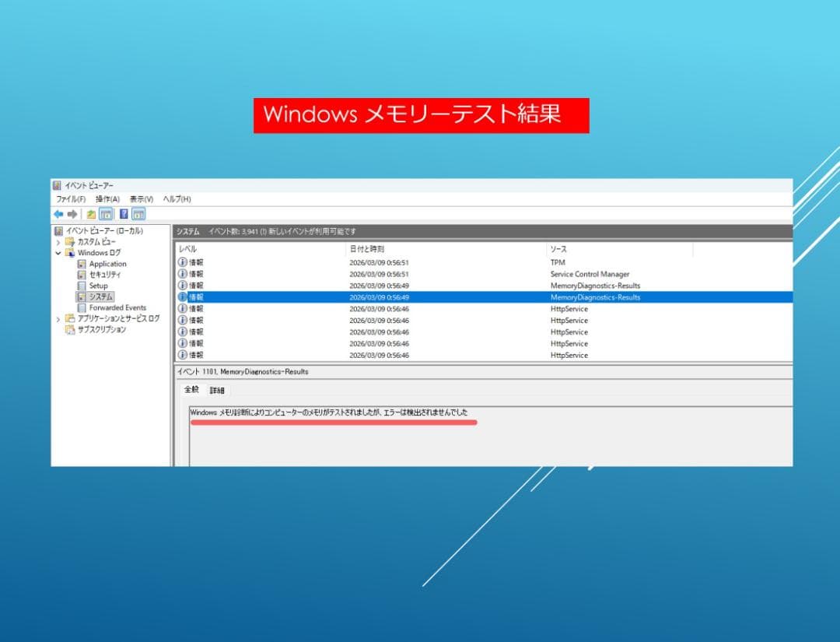The height and width of the screenshot is (642, 840).
Task: Switch to the 詳細 tab
Action: tap(217, 390)
